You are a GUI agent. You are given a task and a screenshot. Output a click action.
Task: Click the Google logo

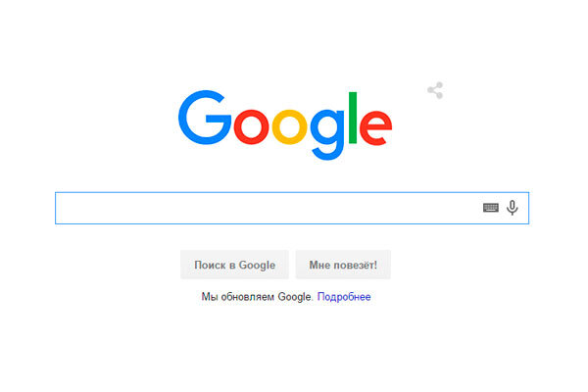[285, 124]
